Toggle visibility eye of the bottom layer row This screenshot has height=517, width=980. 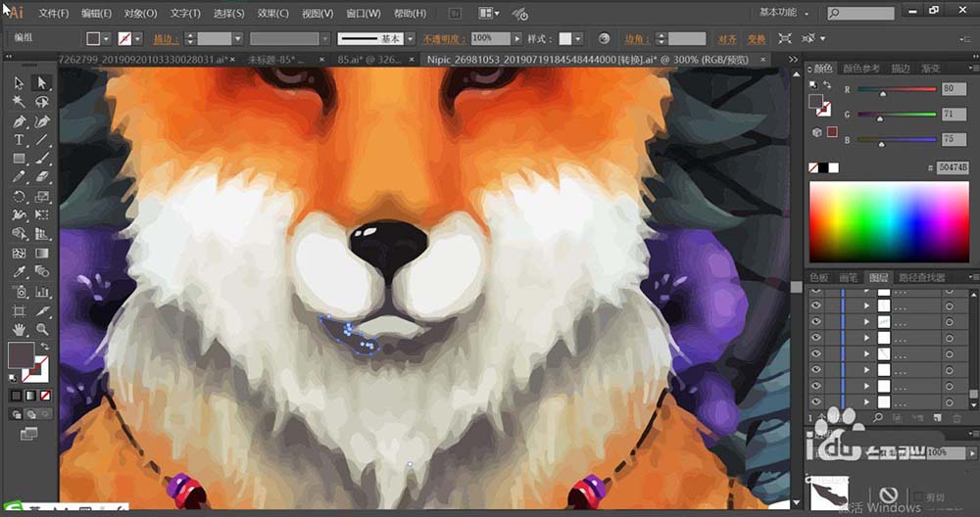(x=815, y=402)
